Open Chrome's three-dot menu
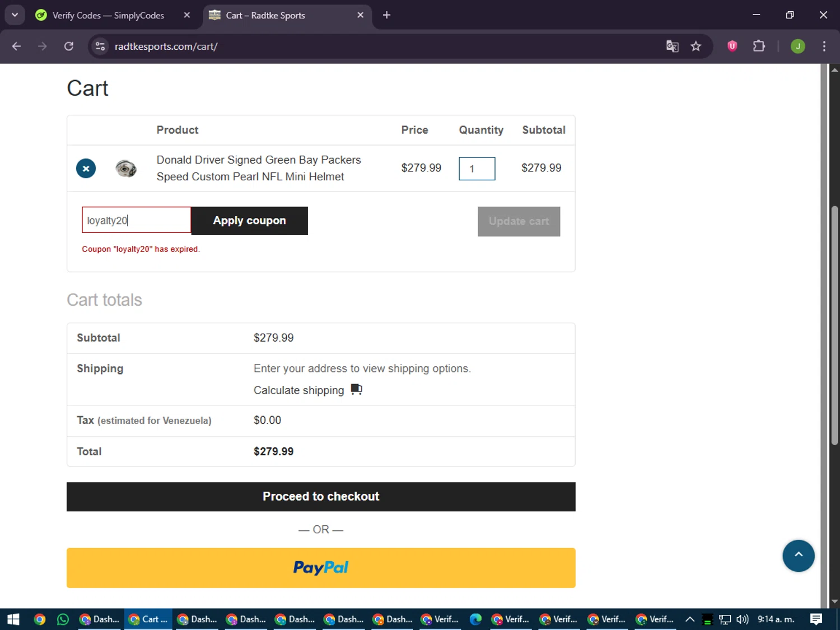 click(x=824, y=46)
